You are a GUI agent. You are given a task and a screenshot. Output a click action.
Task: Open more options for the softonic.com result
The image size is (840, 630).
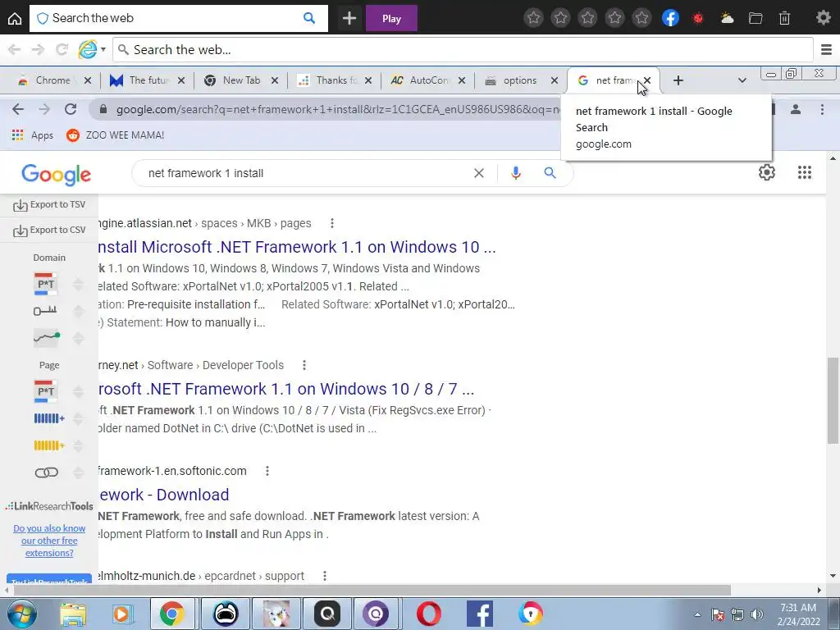[267, 471]
